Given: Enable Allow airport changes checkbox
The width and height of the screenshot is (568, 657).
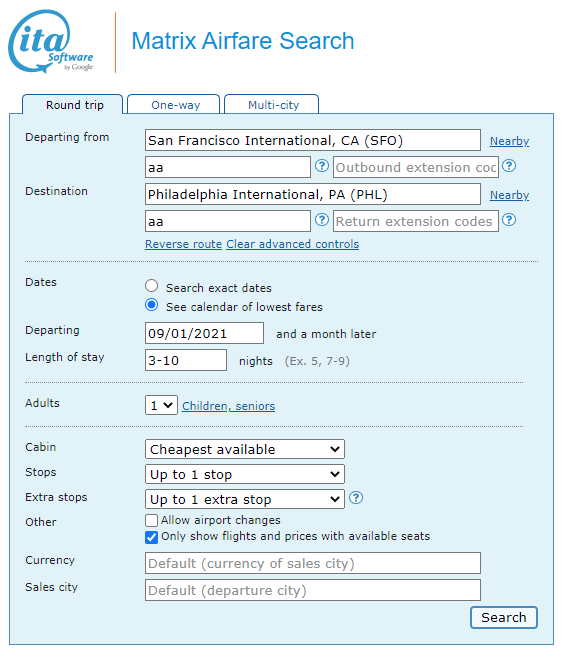Looking at the screenshot, I should pyautogui.click(x=152, y=520).
